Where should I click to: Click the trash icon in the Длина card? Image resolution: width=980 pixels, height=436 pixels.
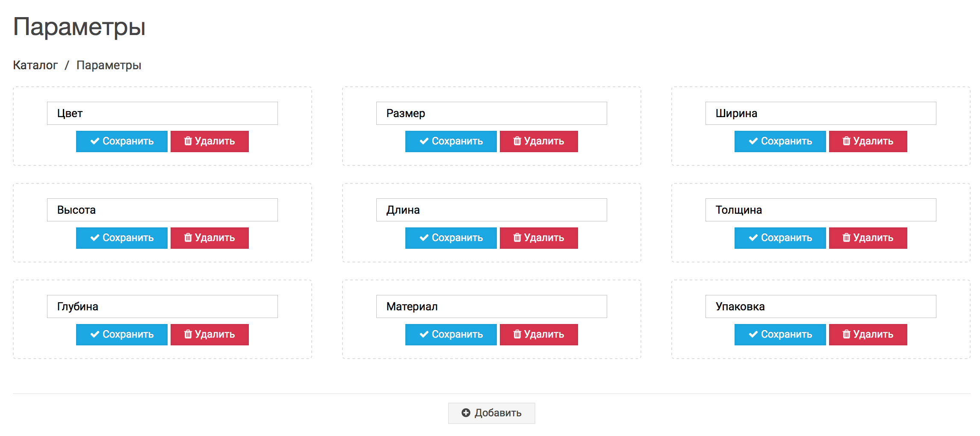point(517,238)
